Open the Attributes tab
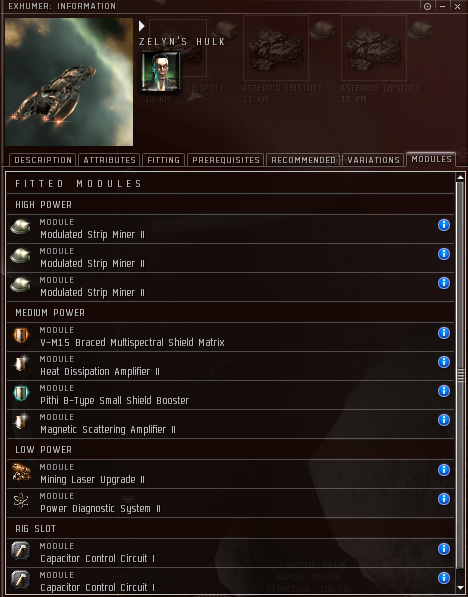The height and width of the screenshot is (597, 468). [109, 160]
